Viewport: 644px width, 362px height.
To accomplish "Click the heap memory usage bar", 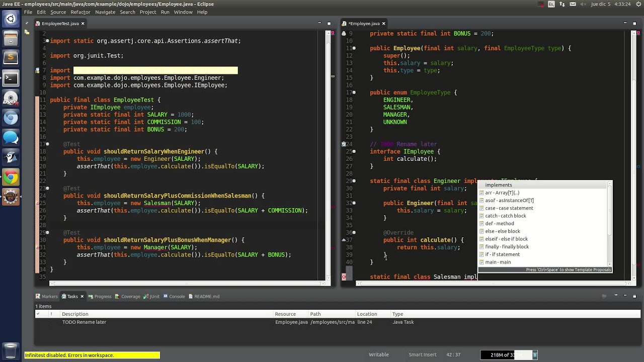I will coord(505,355).
